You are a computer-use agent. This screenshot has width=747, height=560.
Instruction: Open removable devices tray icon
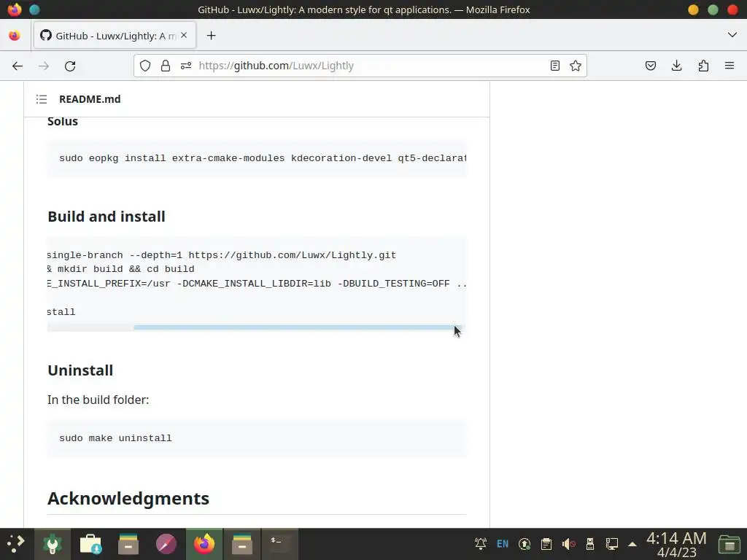(589, 544)
